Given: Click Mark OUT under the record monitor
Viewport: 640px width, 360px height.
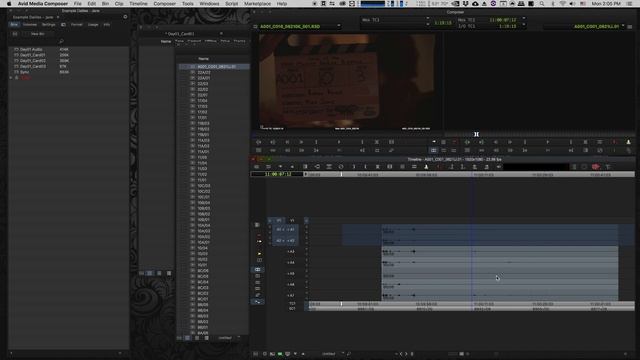Looking at the screenshot, I should (x=571, y=142).
